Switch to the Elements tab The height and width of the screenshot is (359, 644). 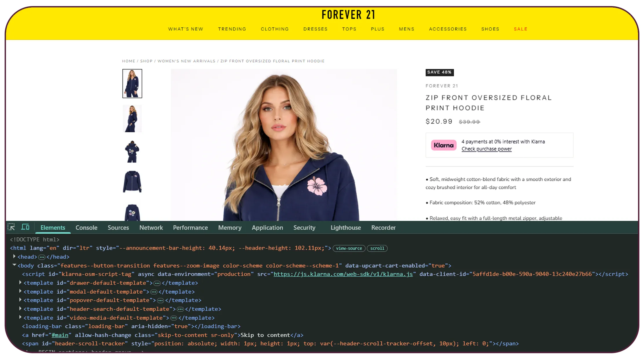pos(53,228)
